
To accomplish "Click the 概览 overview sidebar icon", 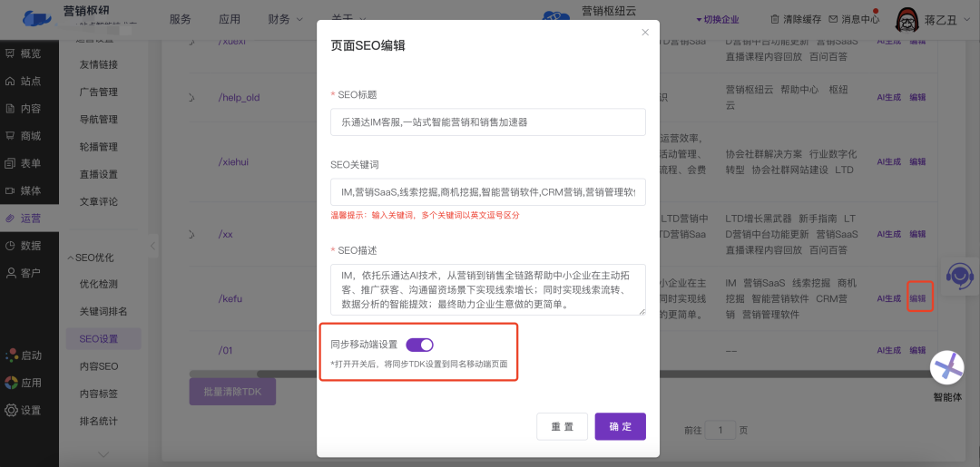I will point(10,54).
